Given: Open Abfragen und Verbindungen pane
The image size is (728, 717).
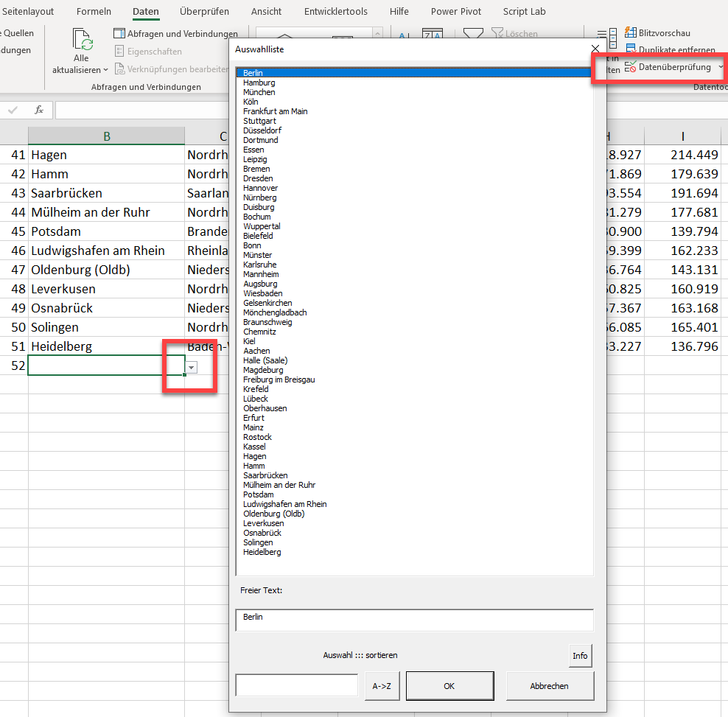Looking at the screenshot, I should coord(175,34).
